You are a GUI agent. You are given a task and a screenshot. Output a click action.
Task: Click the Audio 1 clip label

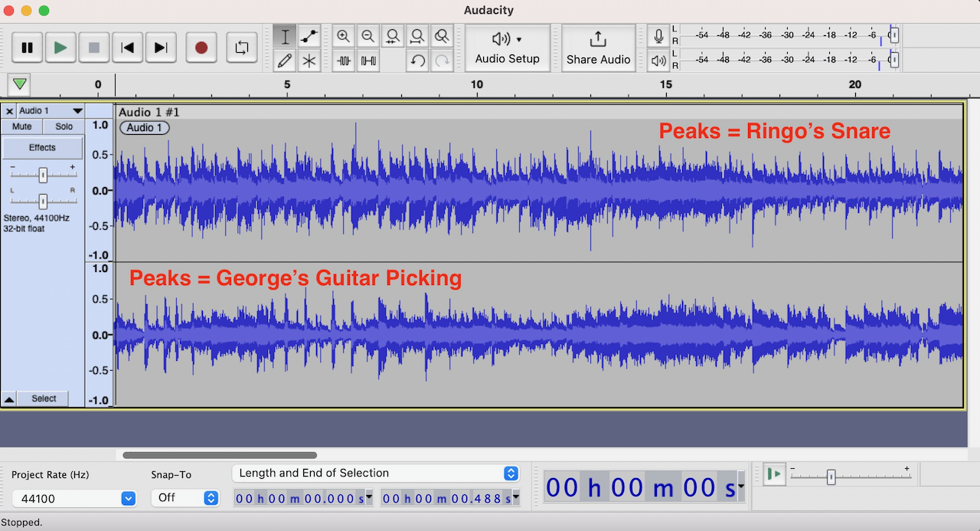[145, 128]
